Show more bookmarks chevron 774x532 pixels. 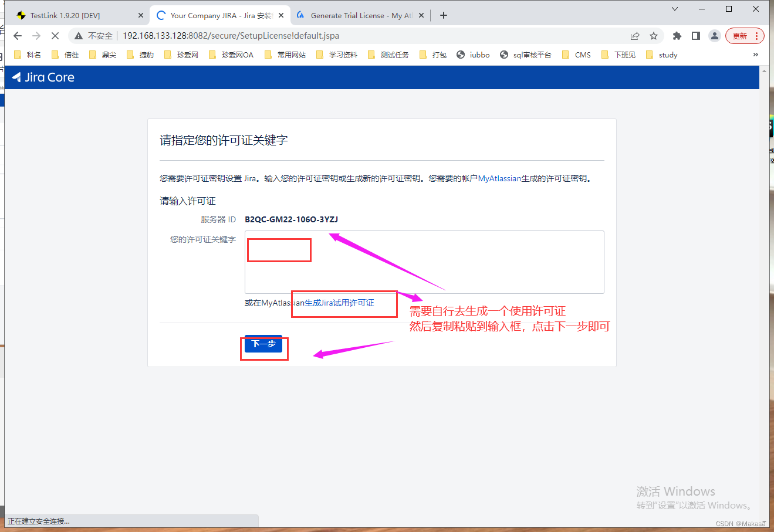click(756, 55)
